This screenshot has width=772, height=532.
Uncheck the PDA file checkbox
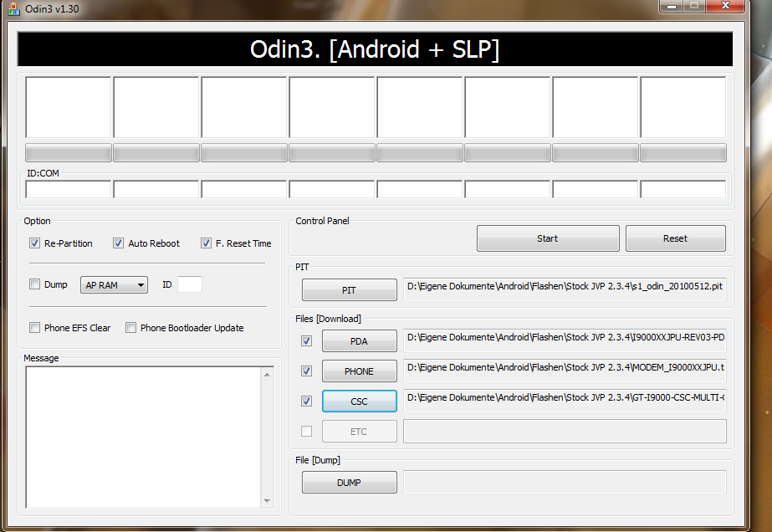306,341
